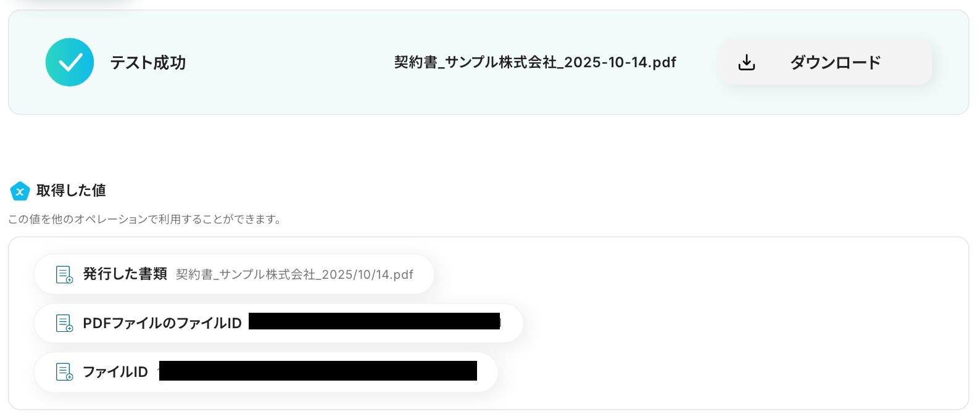Click the redacted value in the last ファイルID chip

pos(318,371)
